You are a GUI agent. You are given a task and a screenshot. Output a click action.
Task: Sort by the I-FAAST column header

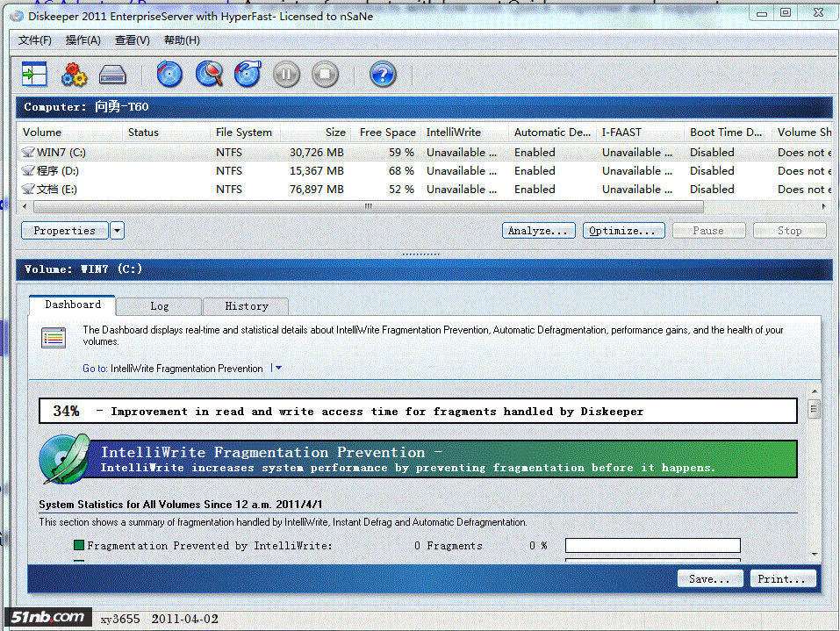(x=640, y=133)
